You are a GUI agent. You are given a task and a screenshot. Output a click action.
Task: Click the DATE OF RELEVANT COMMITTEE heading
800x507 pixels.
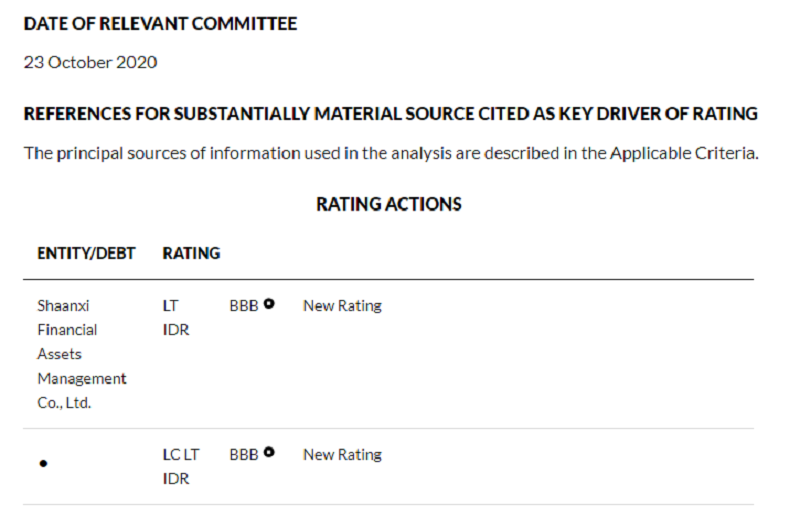pyautogui.click(x=160, y=24)
